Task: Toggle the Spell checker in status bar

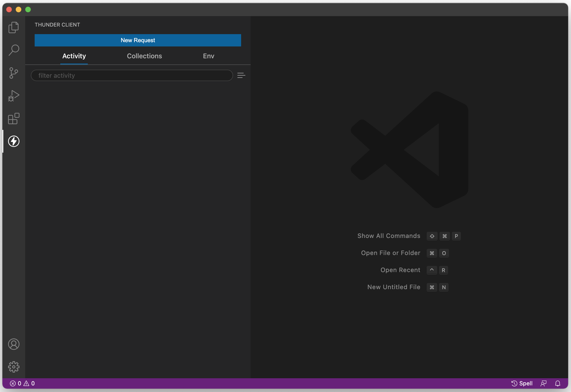Action: 522,383
